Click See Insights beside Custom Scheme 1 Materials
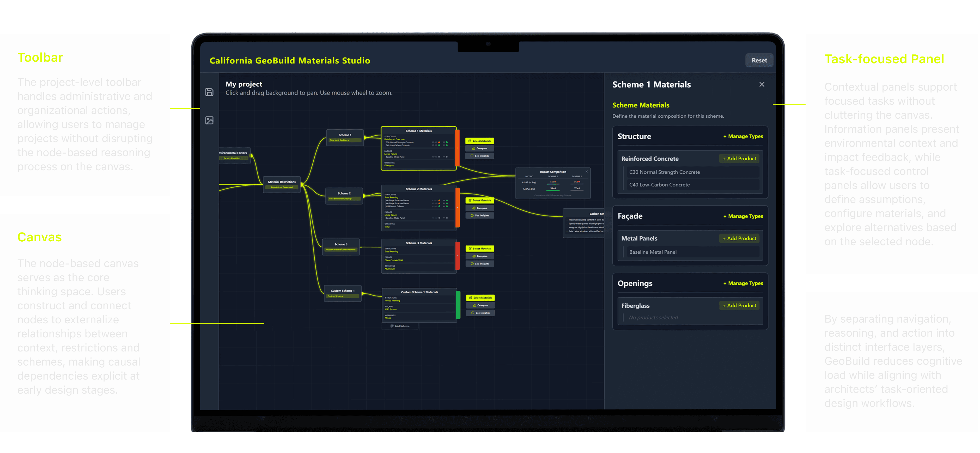Image resolution: width=980 pixels, height=453 pixels. [x=480, y=313]
